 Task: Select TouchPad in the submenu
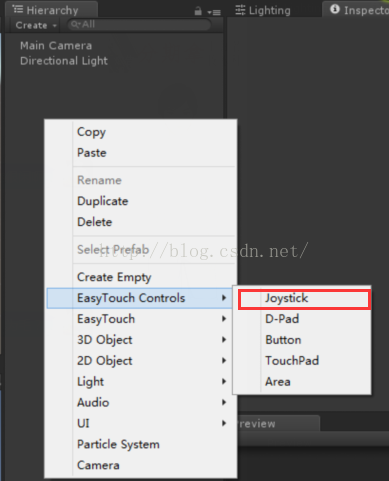tap(303, 361)
